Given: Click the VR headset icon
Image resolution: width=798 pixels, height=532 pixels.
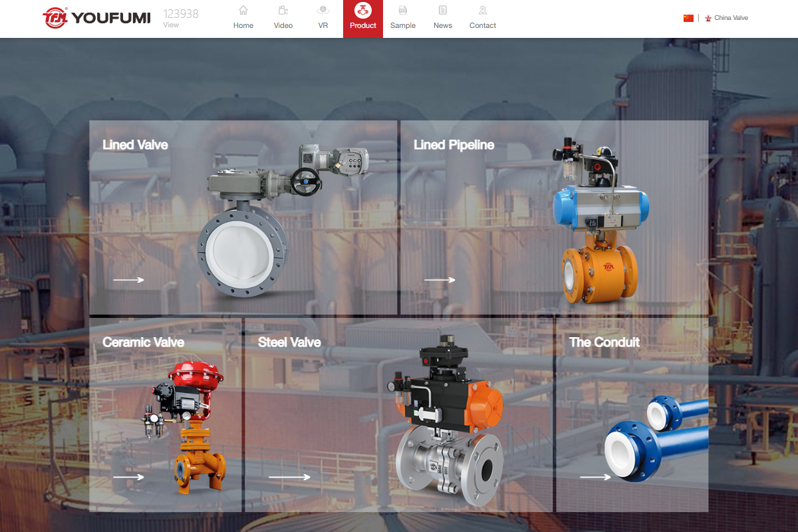Looking at the screenshot, I should tap(323, 10).
